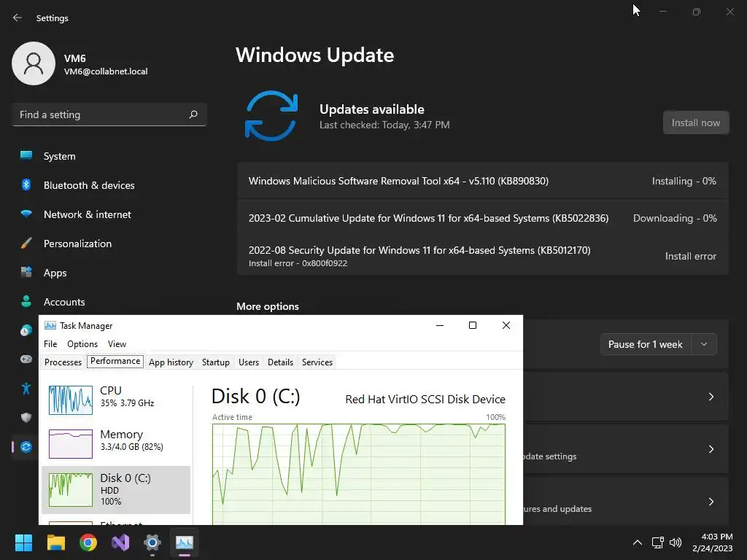Viewport: 747px width, 560px height.
Task: Maximize the Task Manager window
Action: 473,325
